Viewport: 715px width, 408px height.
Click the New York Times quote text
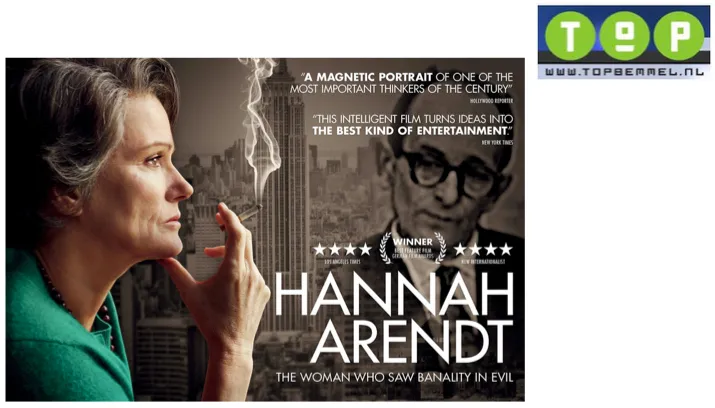pyautogui.click(x=413, y=125)
